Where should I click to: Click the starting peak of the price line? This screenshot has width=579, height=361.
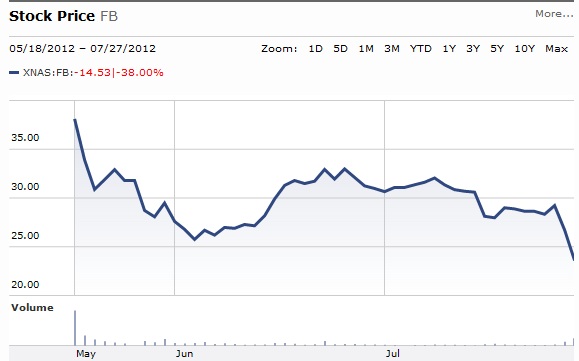coord(75,120)
